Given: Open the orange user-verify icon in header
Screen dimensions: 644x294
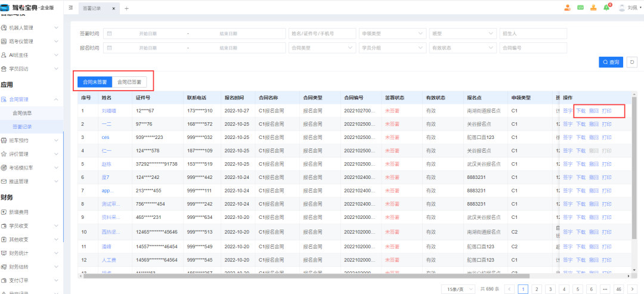Looking at the screenshot, I should (567, 8).
